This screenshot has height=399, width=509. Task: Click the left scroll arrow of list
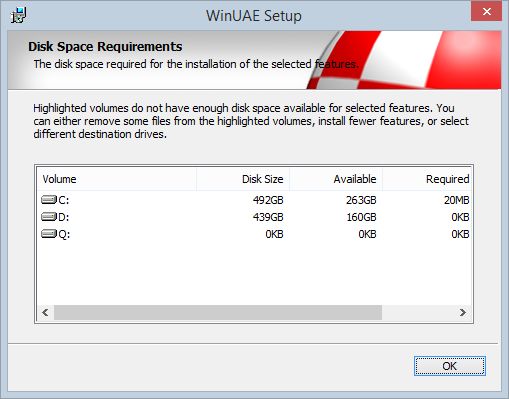[45, 312]
